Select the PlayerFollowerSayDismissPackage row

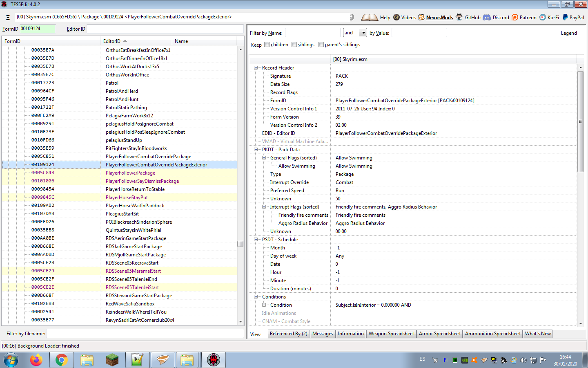tap(119, 181)
